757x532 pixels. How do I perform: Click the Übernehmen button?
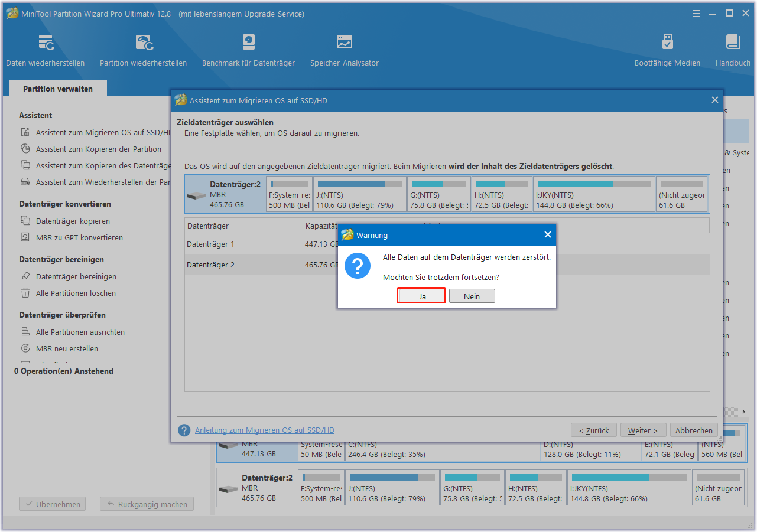(x=53, y=504)
